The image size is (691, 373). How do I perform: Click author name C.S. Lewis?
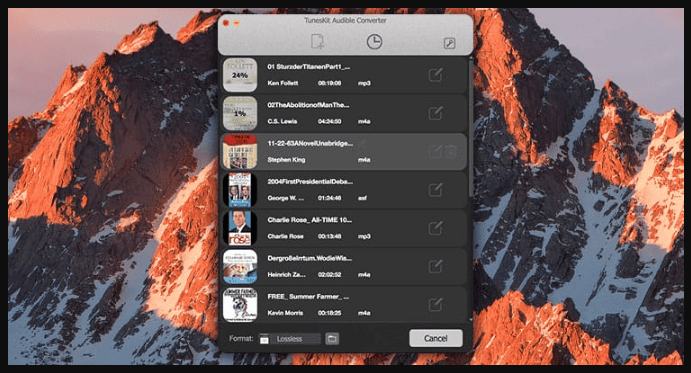pyautogui.click(x=282, y=121)
